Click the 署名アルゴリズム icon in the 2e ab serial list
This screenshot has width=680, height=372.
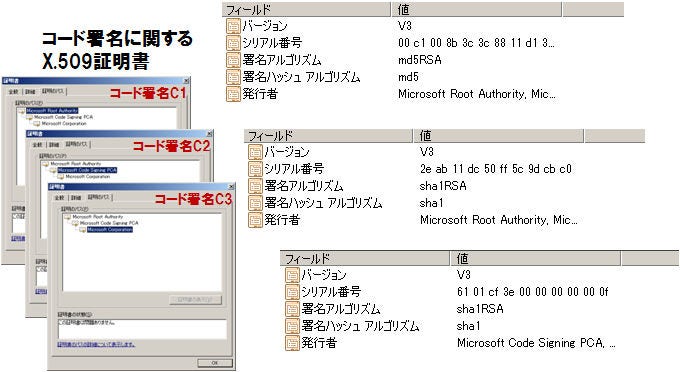[255, 186]
